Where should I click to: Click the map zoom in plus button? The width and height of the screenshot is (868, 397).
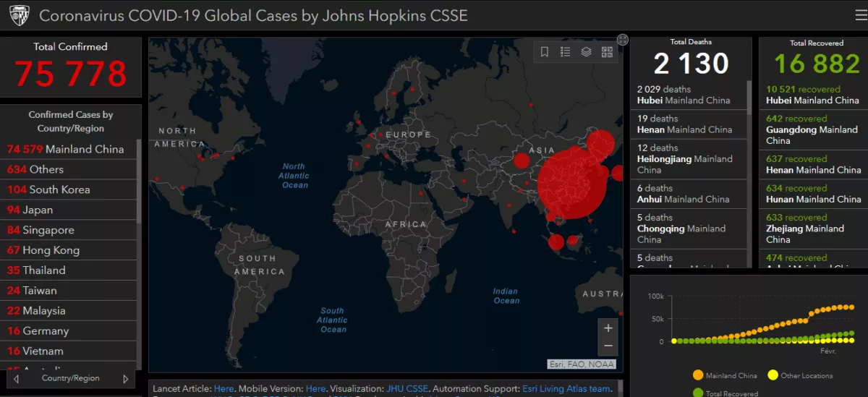point(608,328)
